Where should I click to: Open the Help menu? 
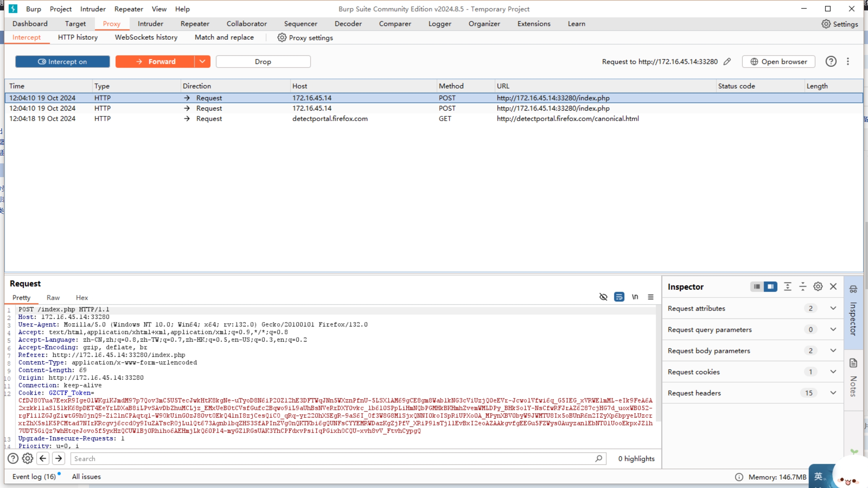[182, 9]
